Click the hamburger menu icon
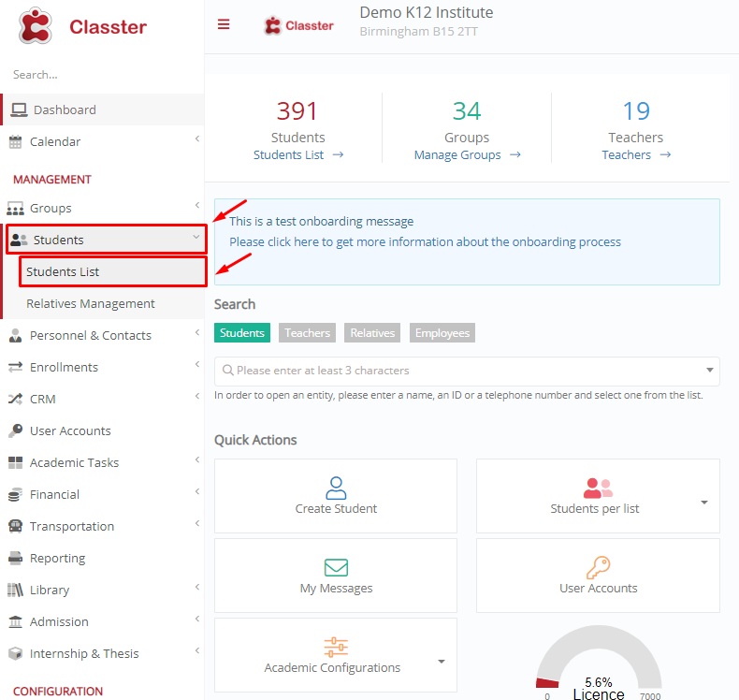 [x=224, y=24]
